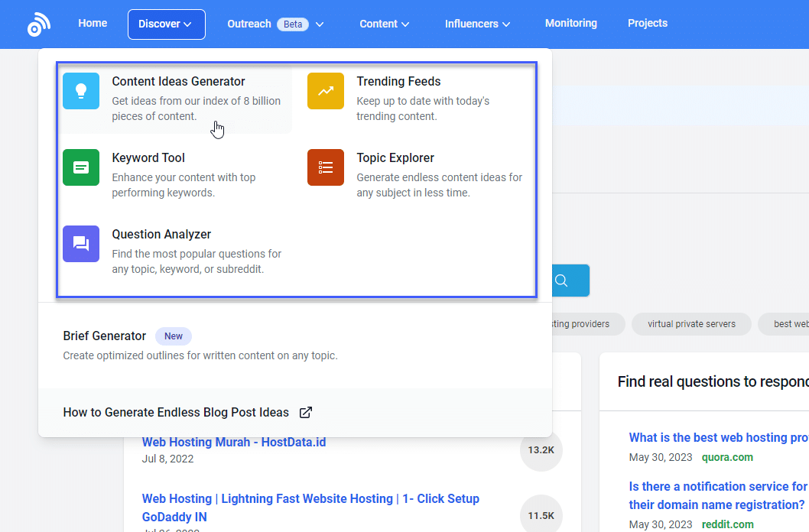
Task: Switch to Monitoring
Action: [x=570, y=24]
